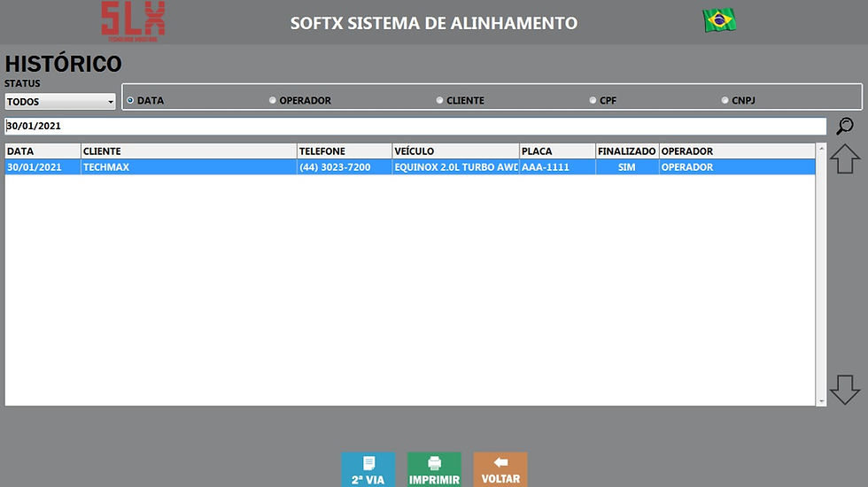Select the CLIENTE radio button
The image size is (868, 487).
(x=439, y=100)
